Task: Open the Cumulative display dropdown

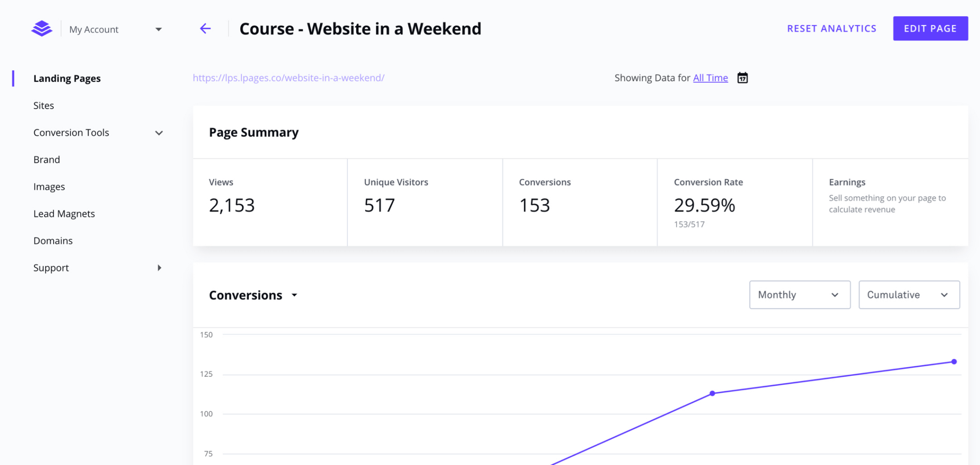Action: (908, 295)
